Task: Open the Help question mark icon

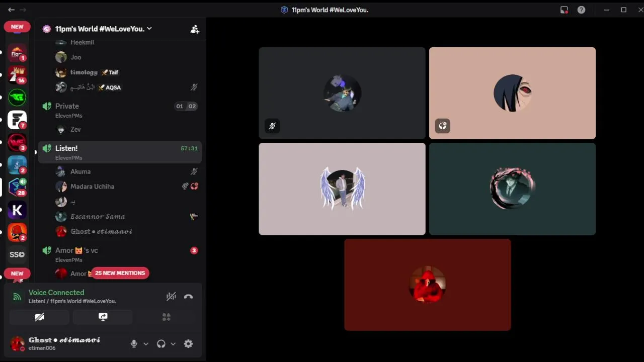Action: (581, 10)
